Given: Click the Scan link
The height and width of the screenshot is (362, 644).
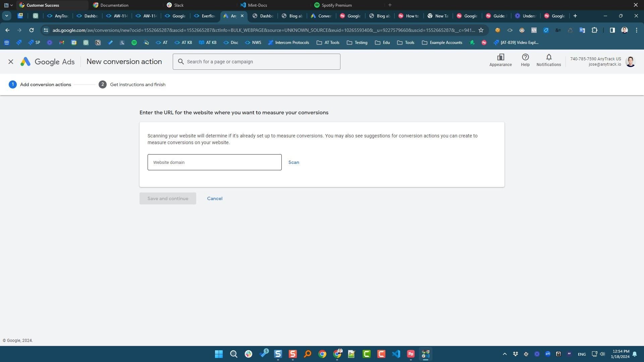Looking at the screenshot, I should coord(294,162).
